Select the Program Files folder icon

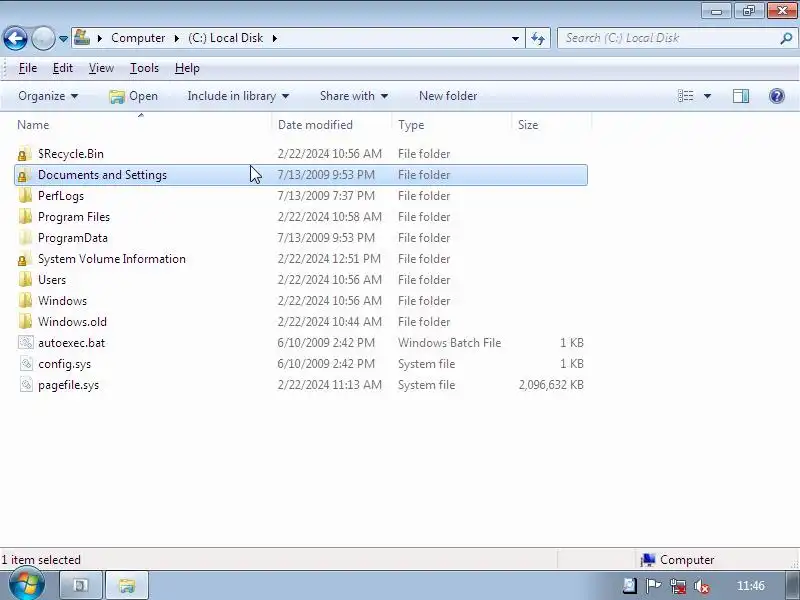(x=24, y=217)
